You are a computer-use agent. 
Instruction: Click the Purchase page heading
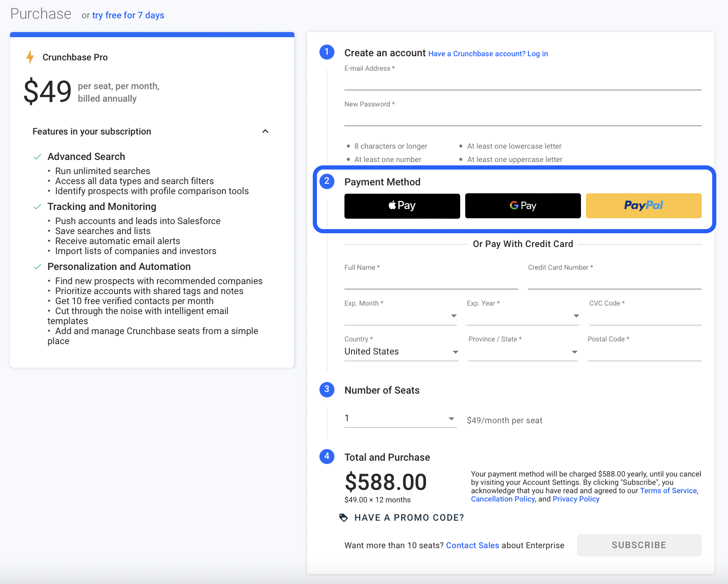(41, 14)
